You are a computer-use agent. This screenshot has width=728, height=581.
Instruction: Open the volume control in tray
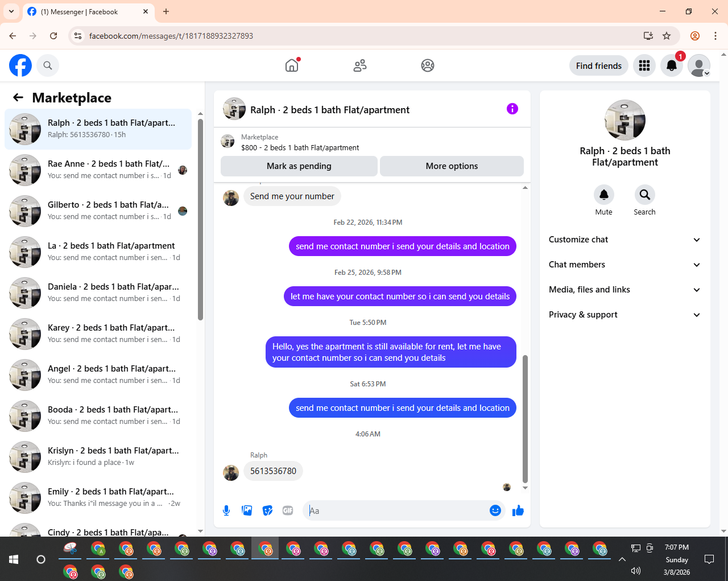[x=636, y=571]
